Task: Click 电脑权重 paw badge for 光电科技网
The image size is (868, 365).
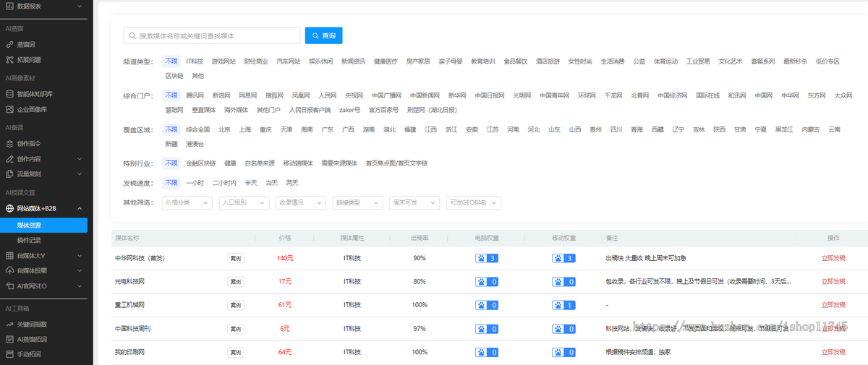Action: 486,282
